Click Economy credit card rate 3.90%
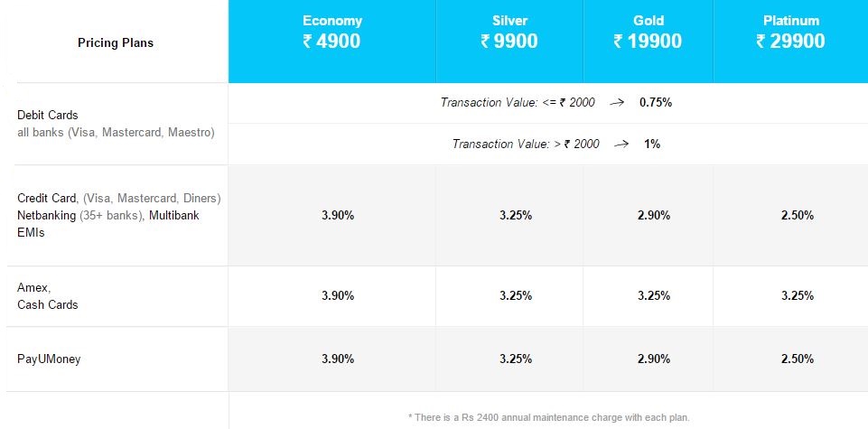This screenshot has width=868, height=429. (338, 215)
